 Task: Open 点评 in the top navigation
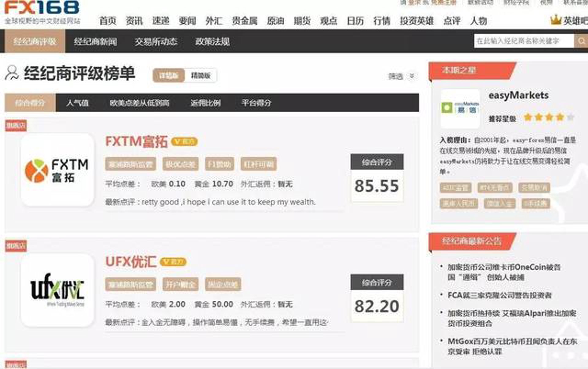point(452,21)
